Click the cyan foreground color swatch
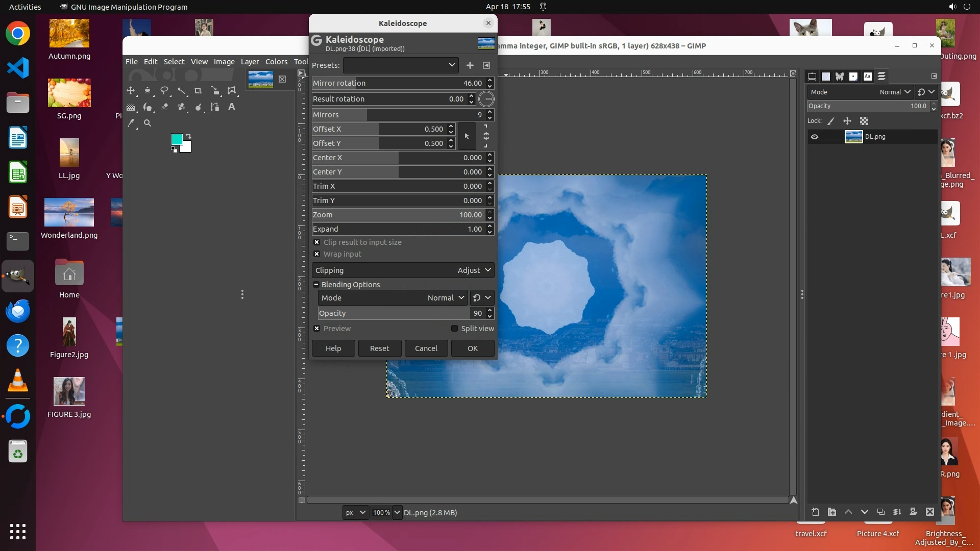980x551 pixels. [x=177, y=139]
